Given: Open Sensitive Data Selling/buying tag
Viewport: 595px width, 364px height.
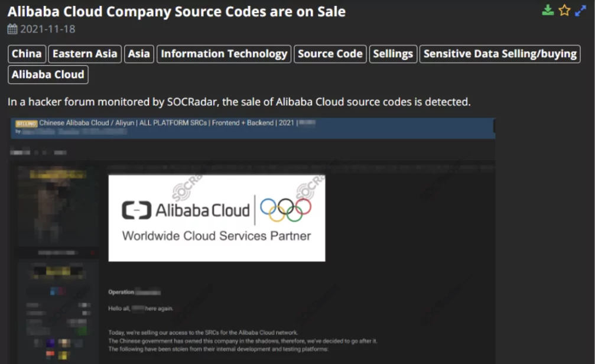Looking at the screenshot, I should (x=500, y=54).
